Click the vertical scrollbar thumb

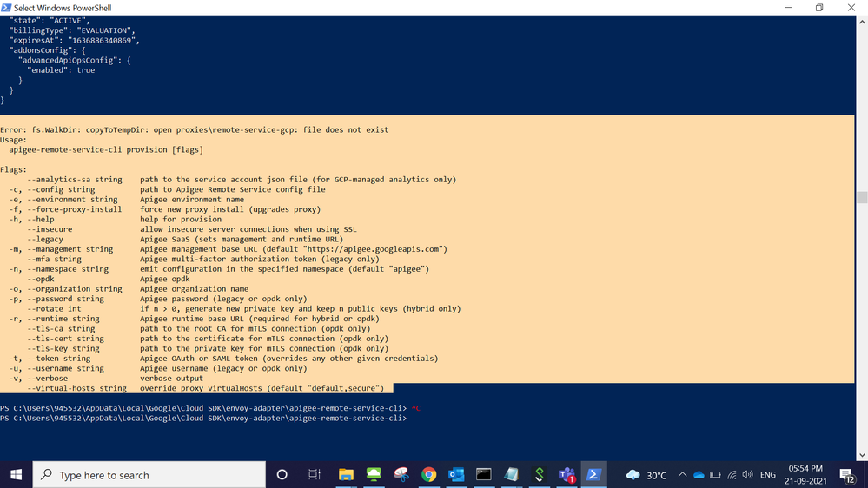click(x=862, y=197)
